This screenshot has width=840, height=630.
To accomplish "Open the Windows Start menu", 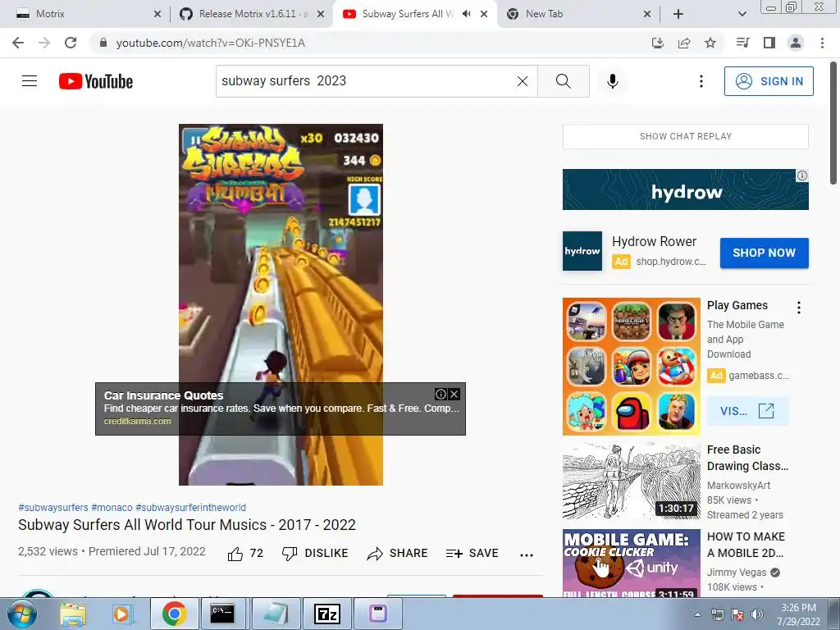I will [21, 614].
